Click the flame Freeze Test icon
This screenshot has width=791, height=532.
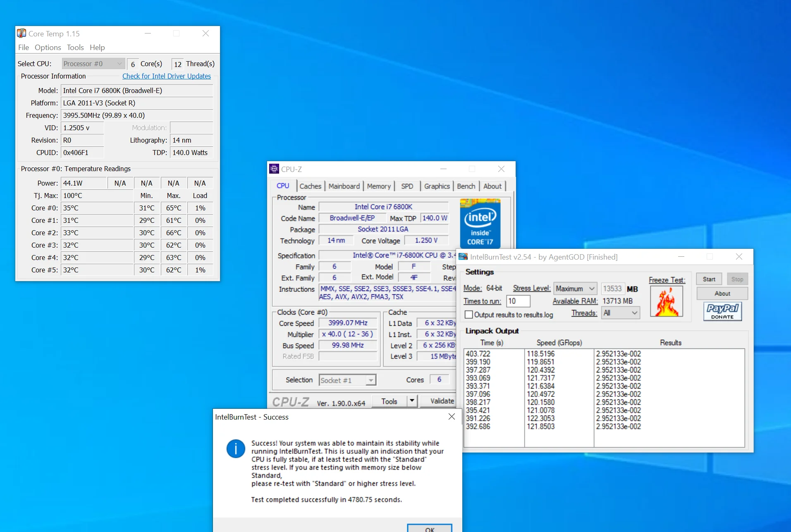coord(667,301)
